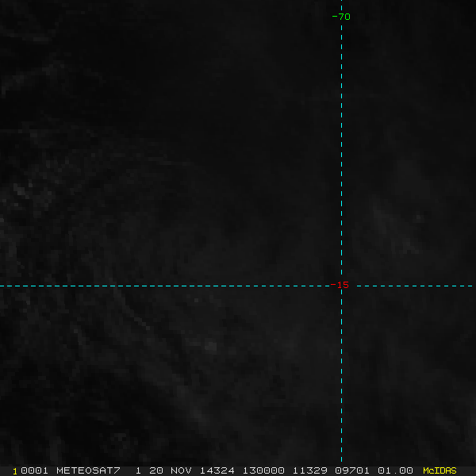The height and width of the screenshot is (476, 476).
Task: Click METEOSAT7 in the status line
Action: click(x=88, y=470)
